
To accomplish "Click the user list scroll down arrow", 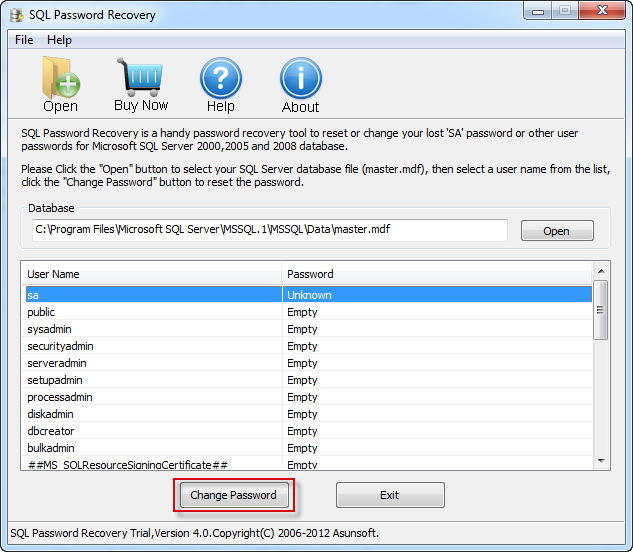I will (601, 461).
